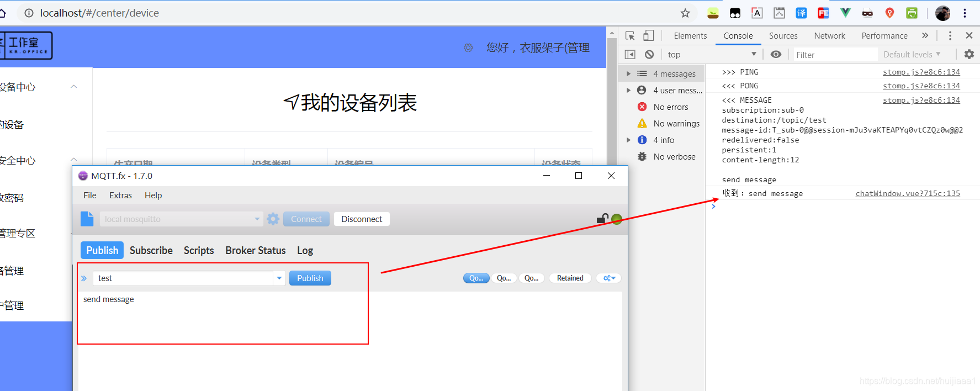The height and width of the screenshot is (391, 980).
Task: Open the top JavaScript context dropdown
Action: point(712,55)
